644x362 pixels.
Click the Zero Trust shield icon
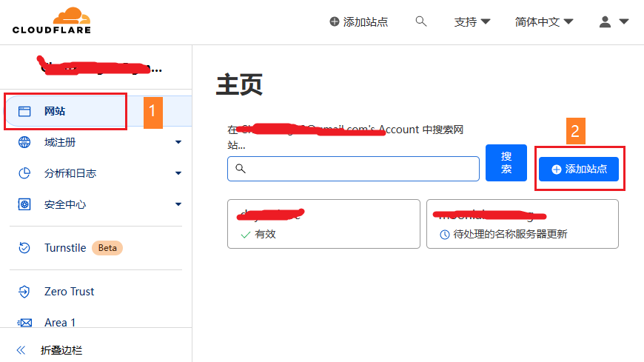[x=24, y=292]
